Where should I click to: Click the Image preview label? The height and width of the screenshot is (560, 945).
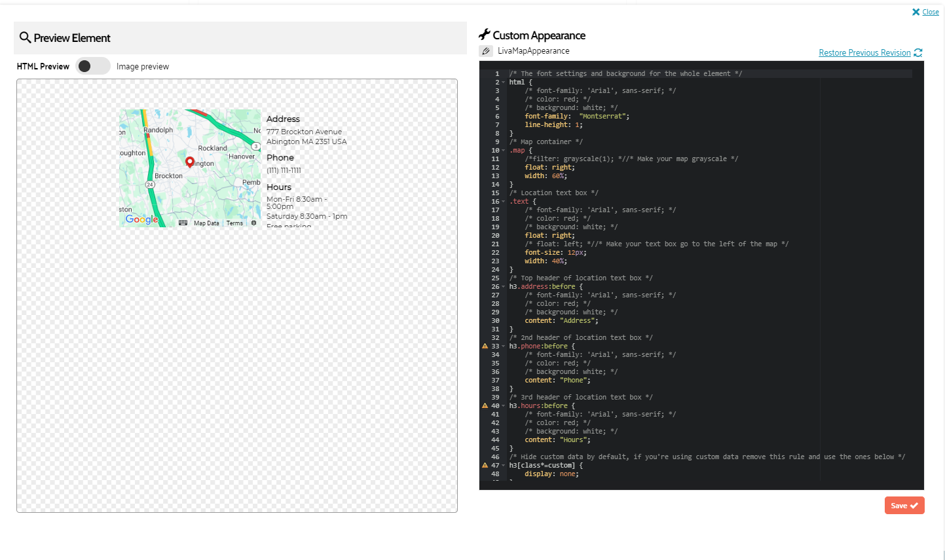tap(143, 66)
